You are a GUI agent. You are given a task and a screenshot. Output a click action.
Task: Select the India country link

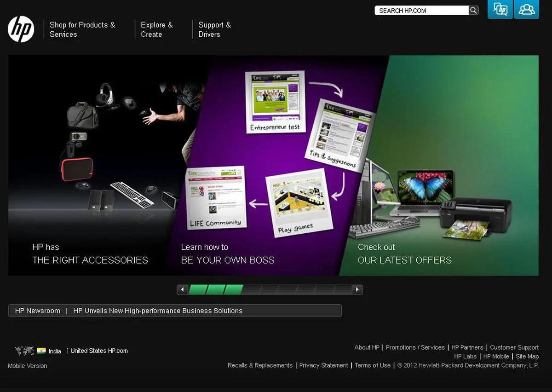point(55,351)
